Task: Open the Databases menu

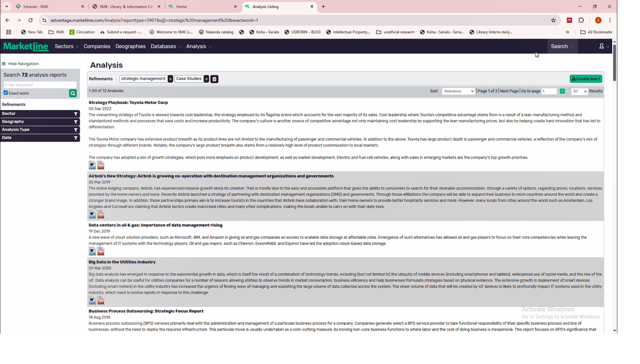Action: pyautogui.click(x=166, y=47)
